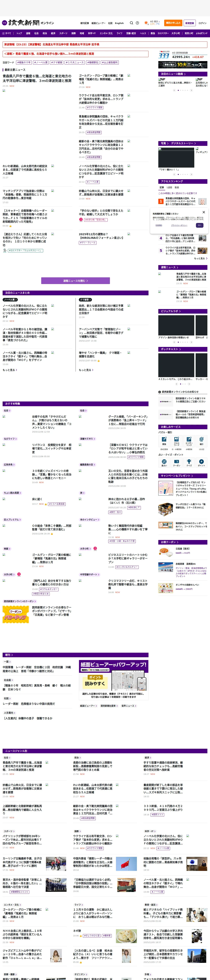
Task: Select 記事 tab in access ranking
Action: 162,187
